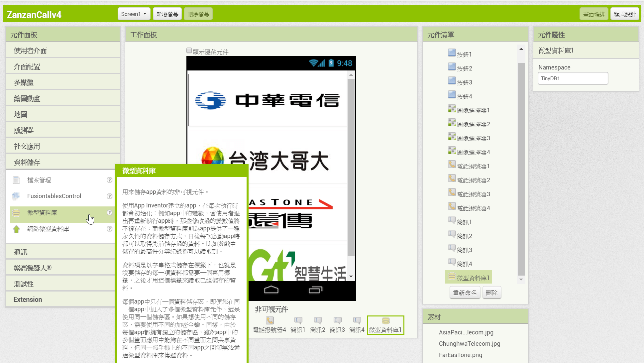Expand the 樂高機器人 palette section
The height and width of the screenshot is (363, 644).
pos(60,268)
